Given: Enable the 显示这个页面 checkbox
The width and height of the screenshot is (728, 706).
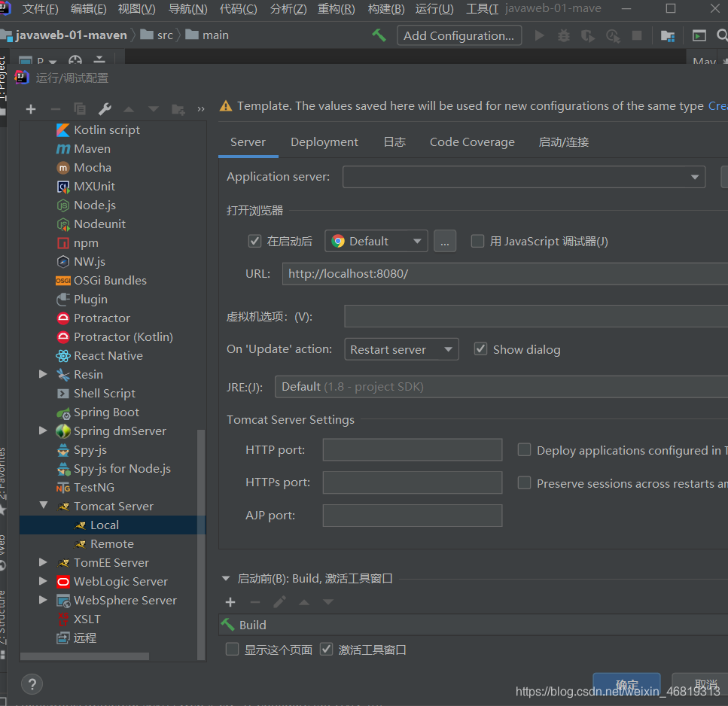Looking at the screenshot, I should (232, 649).
